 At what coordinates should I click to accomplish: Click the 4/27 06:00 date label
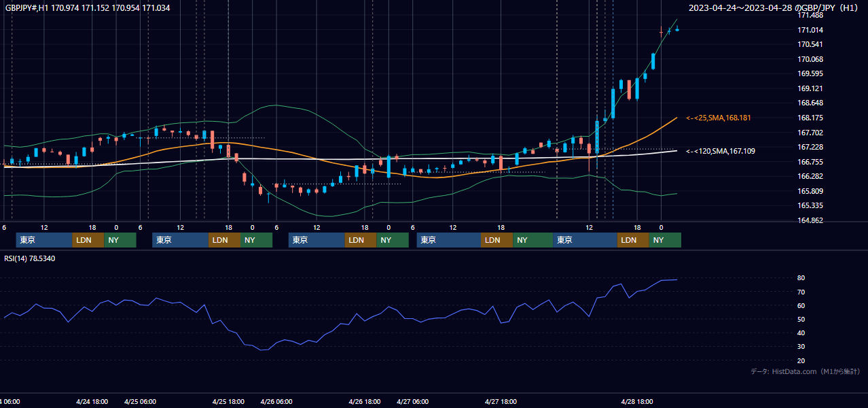[x=413, y=402]
